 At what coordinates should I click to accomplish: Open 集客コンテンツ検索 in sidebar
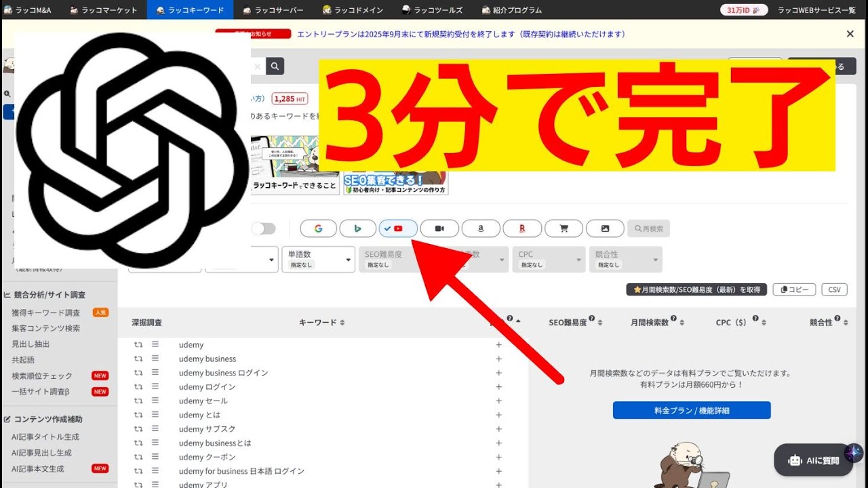tap(45, 328)
